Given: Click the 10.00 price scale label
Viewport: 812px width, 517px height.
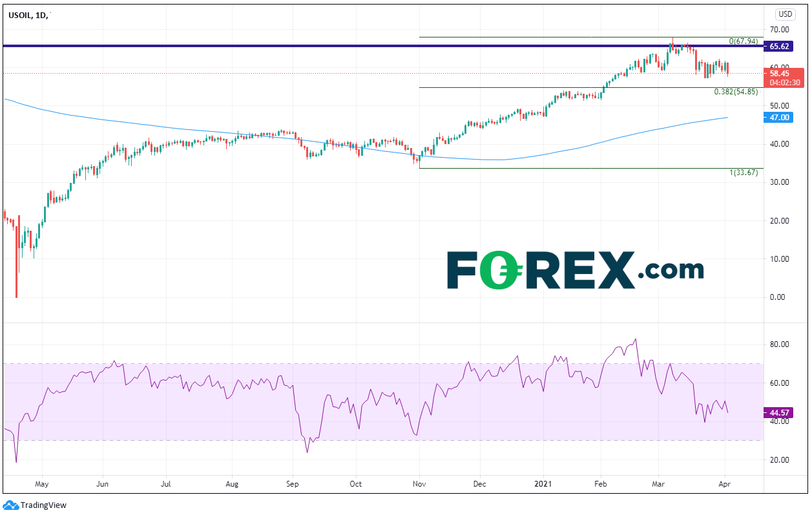Looking at the screenshot, I should (779, 259).
